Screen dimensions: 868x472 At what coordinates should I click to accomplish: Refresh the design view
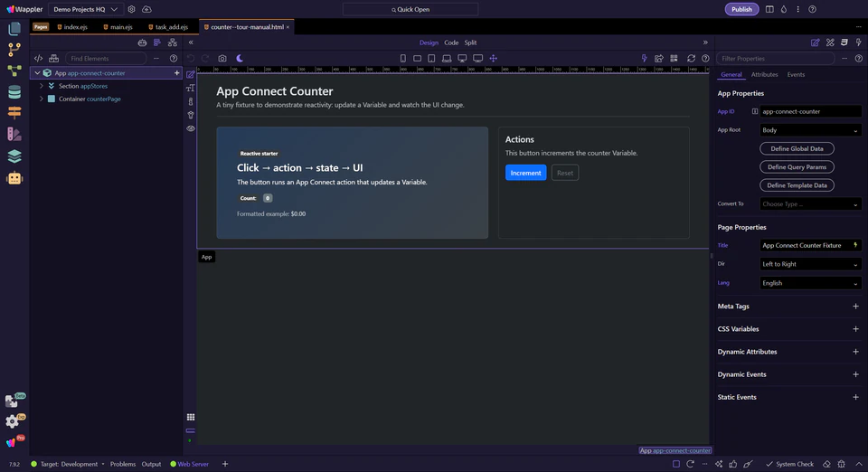(x=691, y=58)
